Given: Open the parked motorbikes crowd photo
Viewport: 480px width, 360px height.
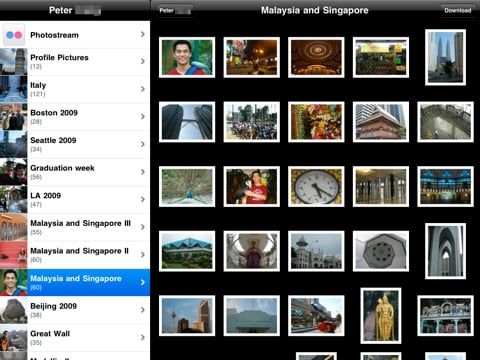Looking at the screenshot, I should point(252,122).
